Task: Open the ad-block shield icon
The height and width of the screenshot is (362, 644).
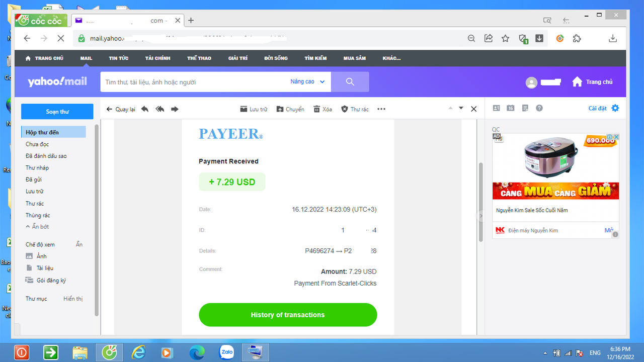Action: click(x=523, y=39)
